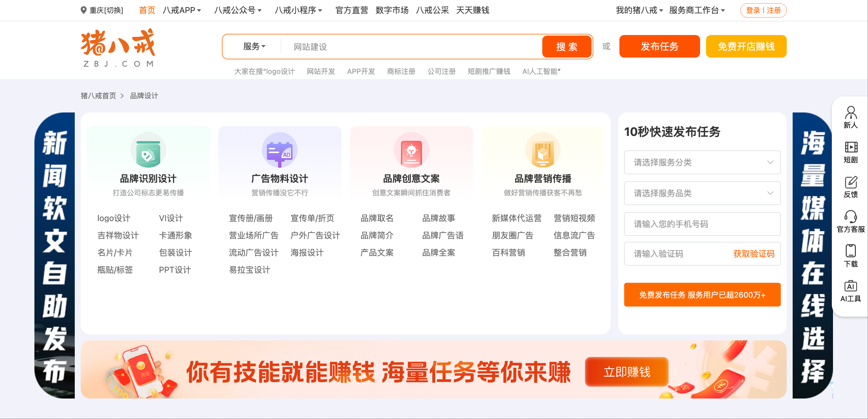868x419 pixels.
Task: Expand the 请选择服务品类 dropdown
Action: 702,193
